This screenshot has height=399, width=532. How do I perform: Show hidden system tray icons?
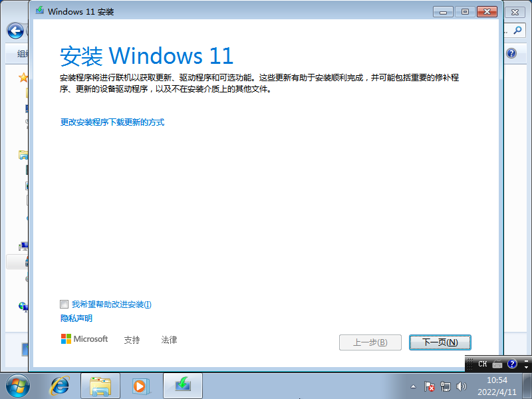click(413, 386)
